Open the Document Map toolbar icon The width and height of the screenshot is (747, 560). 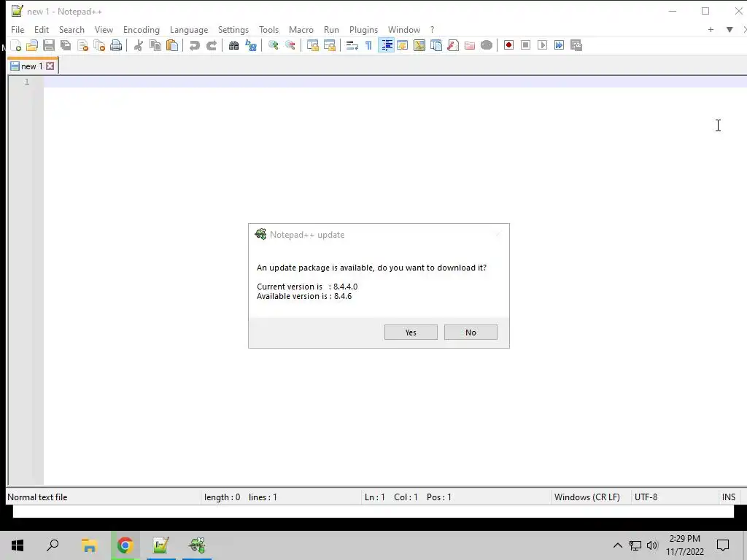(x=419, y=45)
